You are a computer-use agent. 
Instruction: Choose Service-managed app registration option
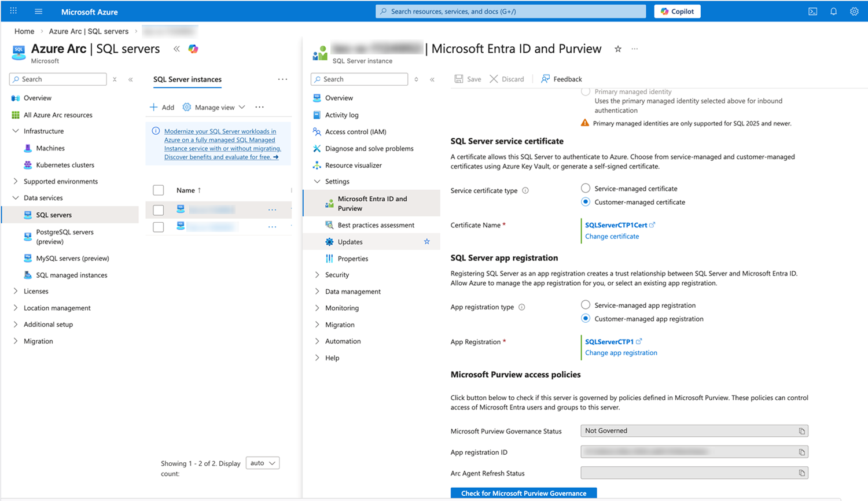tap(586, 305)
